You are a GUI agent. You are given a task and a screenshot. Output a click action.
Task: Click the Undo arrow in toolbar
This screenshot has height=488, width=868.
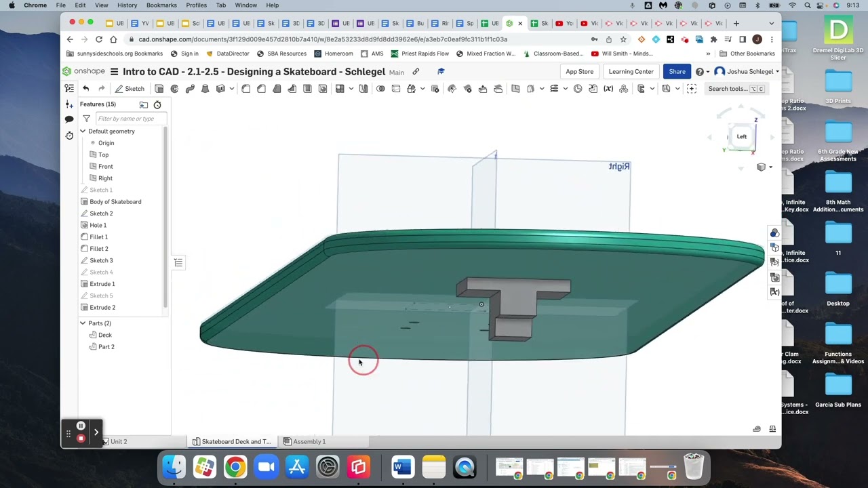coord(85,89)
